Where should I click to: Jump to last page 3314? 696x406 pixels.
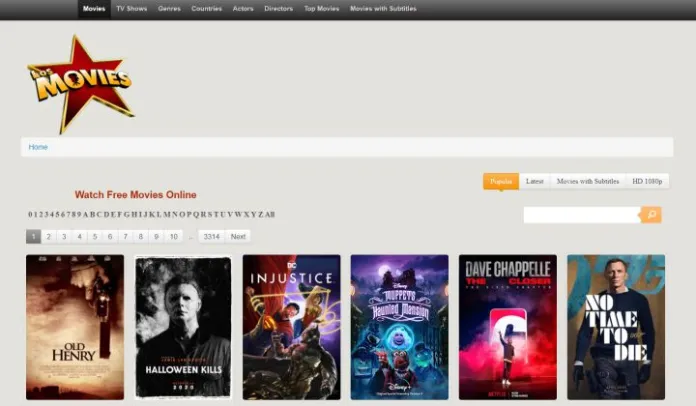[212, 237]
